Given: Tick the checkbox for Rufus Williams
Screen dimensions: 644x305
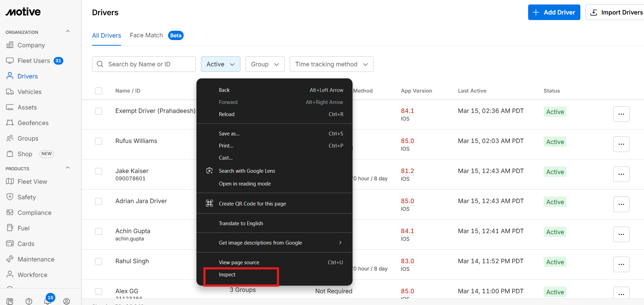Looking at the screenshot, I should click(99, 141).
